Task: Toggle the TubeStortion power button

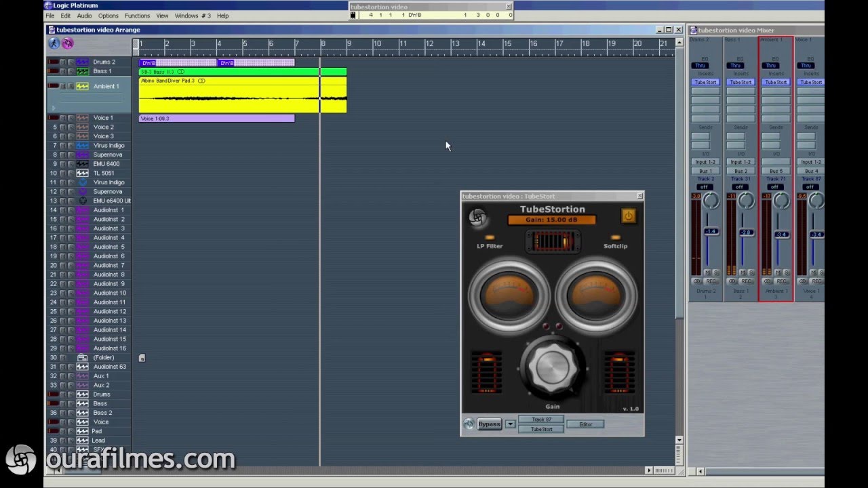Action: coord(628,216)
